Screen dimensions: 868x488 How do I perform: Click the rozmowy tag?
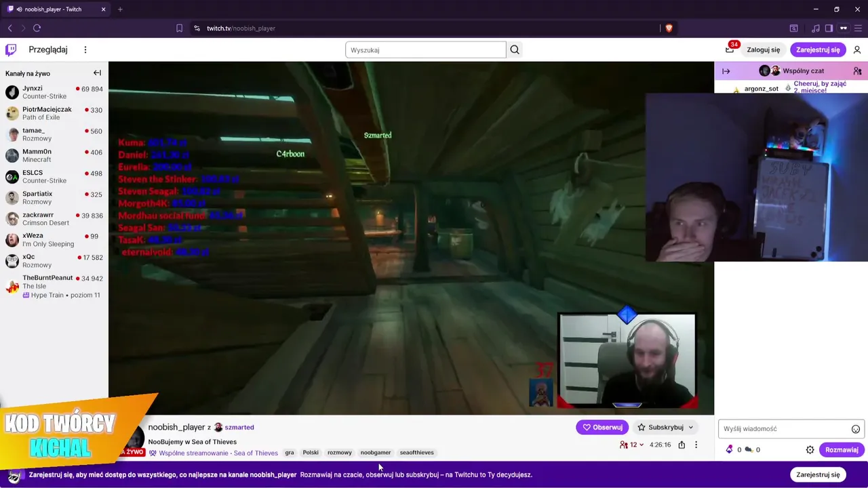coord(339,453)
